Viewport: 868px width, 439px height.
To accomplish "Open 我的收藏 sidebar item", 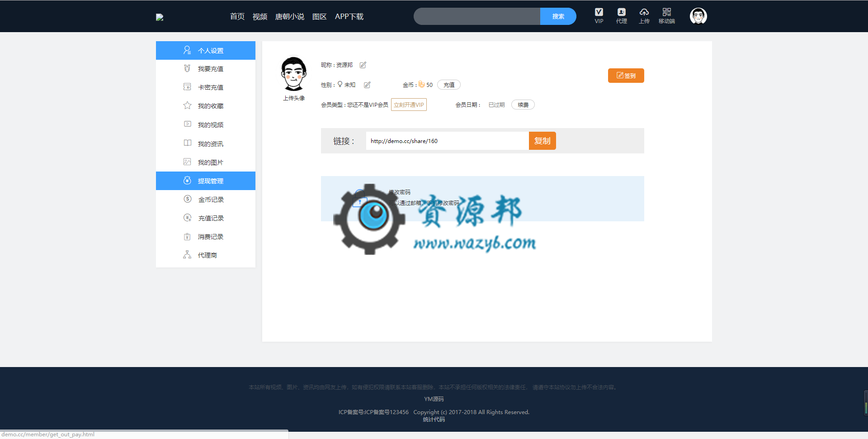I will coord(206,106).
